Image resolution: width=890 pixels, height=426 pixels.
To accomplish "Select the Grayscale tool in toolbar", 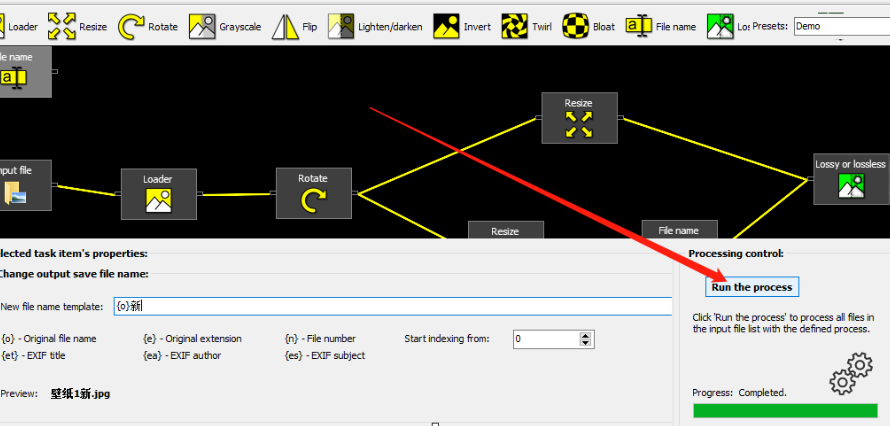I will coord(225,26).
